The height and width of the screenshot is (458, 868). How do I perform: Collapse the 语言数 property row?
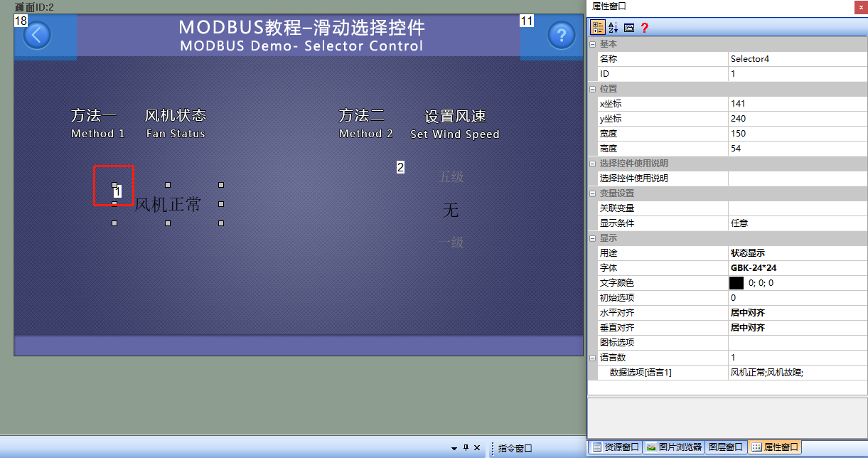tap(592, 358)
